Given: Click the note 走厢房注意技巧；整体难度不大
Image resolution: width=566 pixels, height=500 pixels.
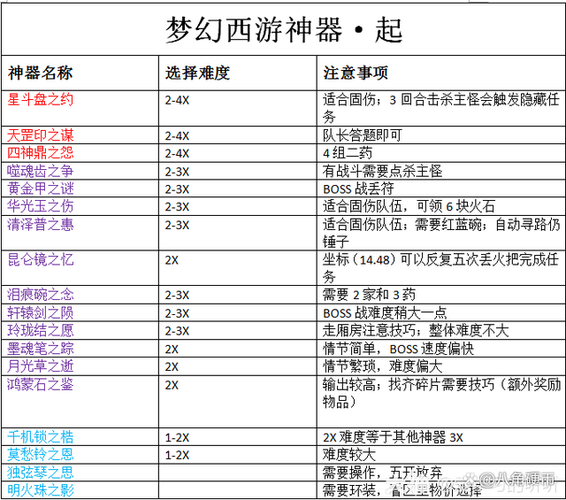Looking at the screenshot, I should (415, 331).
